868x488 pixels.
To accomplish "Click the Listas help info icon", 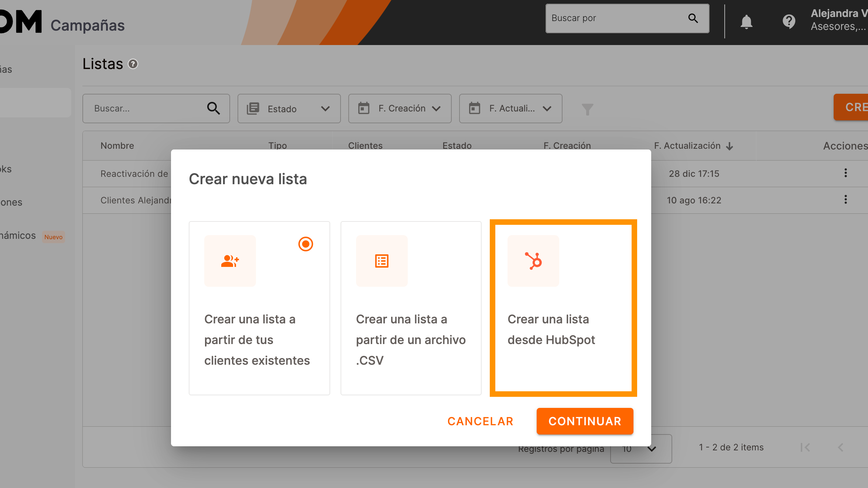I will pos(133,64).
